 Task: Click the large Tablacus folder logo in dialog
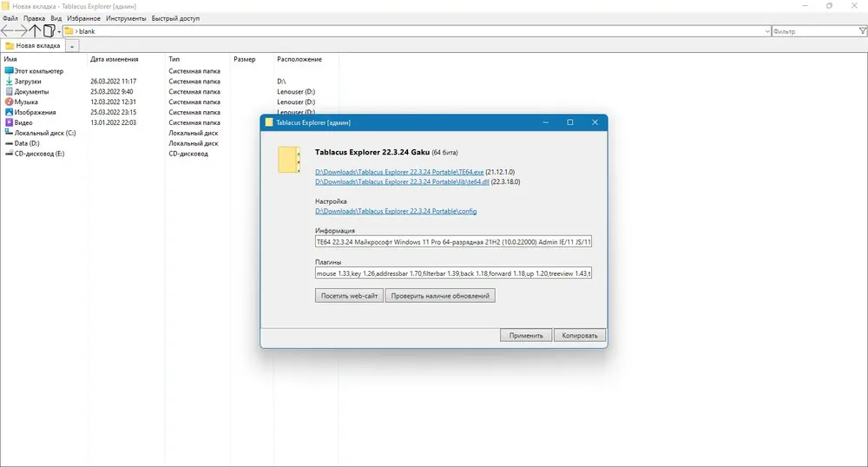[289, 160]
